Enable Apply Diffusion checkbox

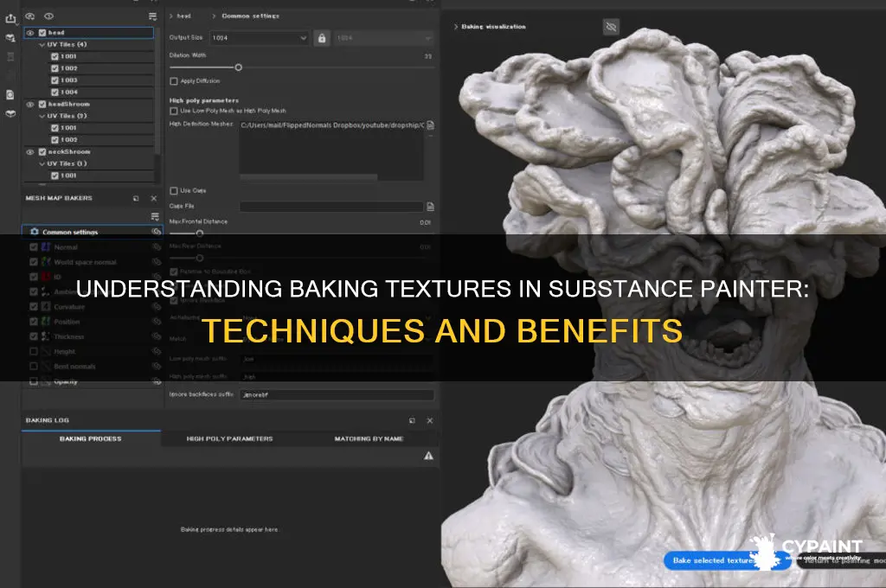(x=174, y=81)
